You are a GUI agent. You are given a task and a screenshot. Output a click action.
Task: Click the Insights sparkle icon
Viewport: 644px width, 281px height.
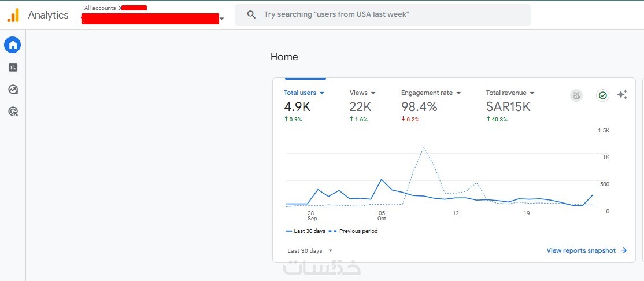622,95
